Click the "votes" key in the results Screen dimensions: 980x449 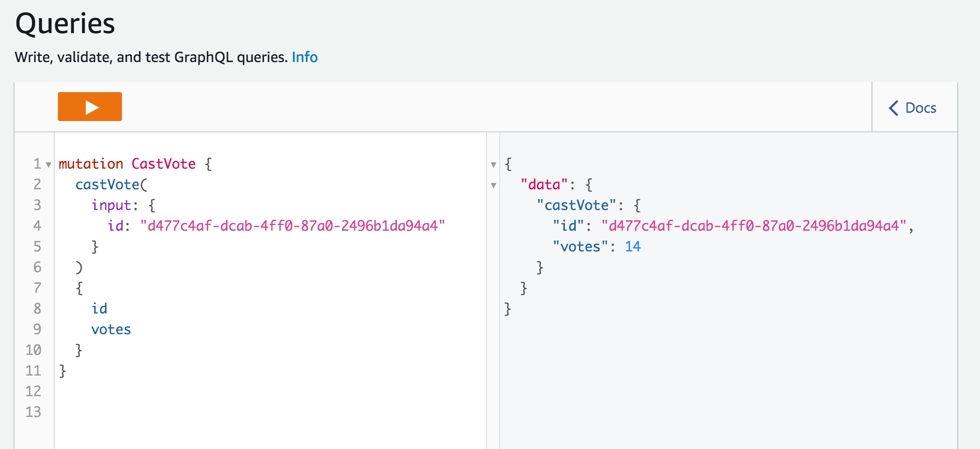[x=580, y=247]
